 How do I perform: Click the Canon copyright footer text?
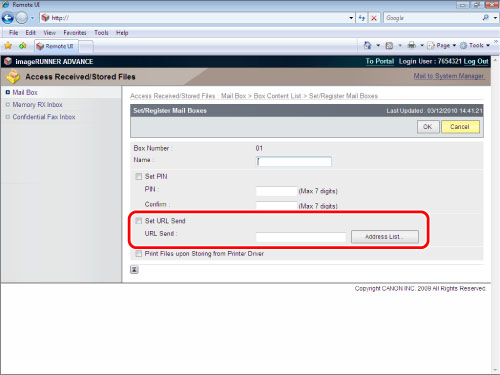(420, 288)
